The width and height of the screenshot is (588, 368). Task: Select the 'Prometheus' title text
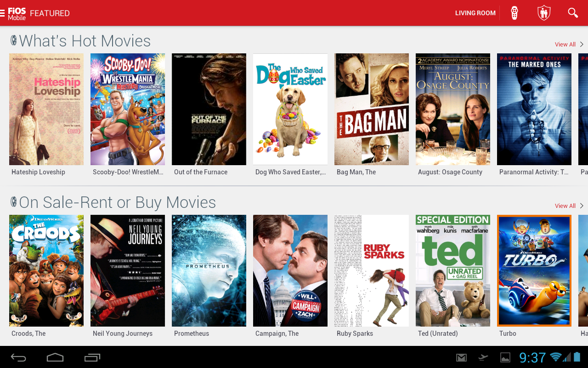coord(192,333)
